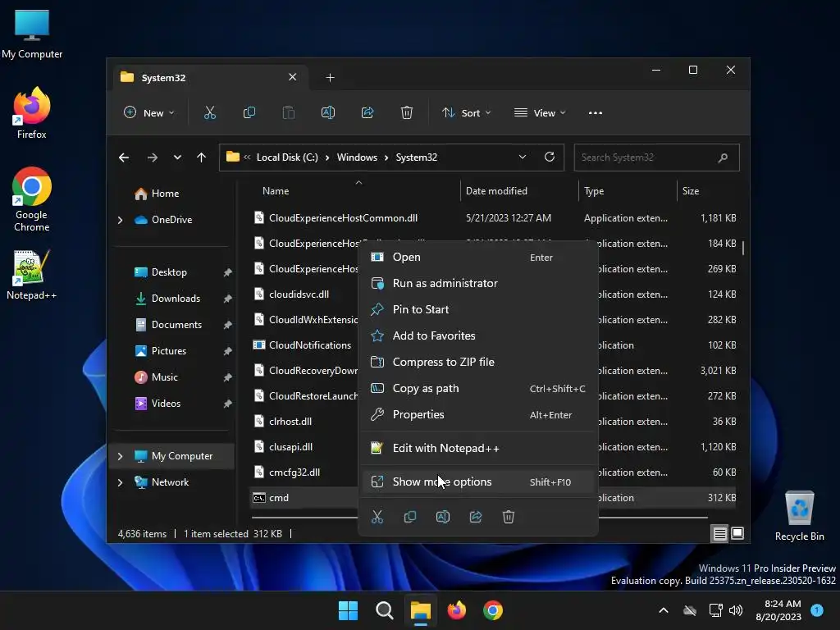Click Rename icon in context menu bottom row
The height and width of the screenshot is (630, 840).
tap(443, 517)
